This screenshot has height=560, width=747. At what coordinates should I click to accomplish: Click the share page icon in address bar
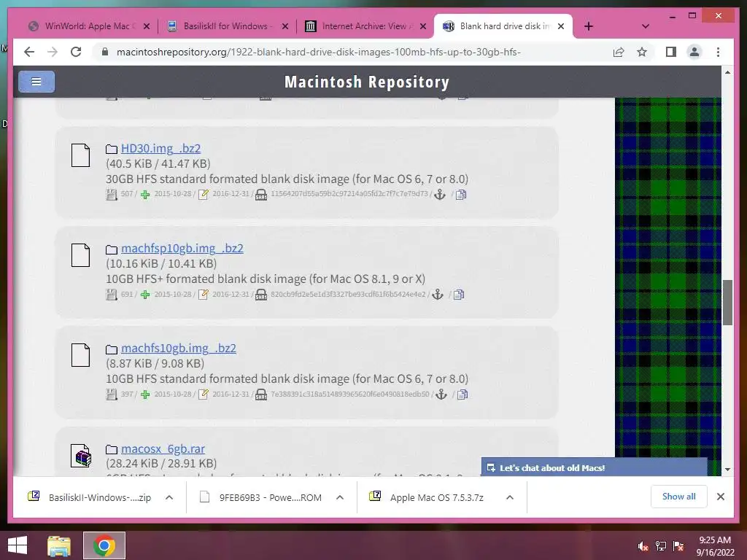pos(619,52)
